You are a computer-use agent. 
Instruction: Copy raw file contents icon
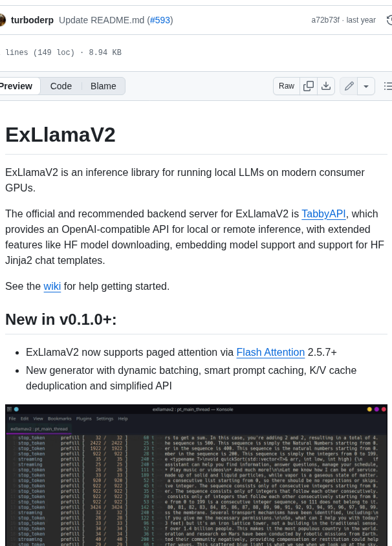tap(309, 86)
